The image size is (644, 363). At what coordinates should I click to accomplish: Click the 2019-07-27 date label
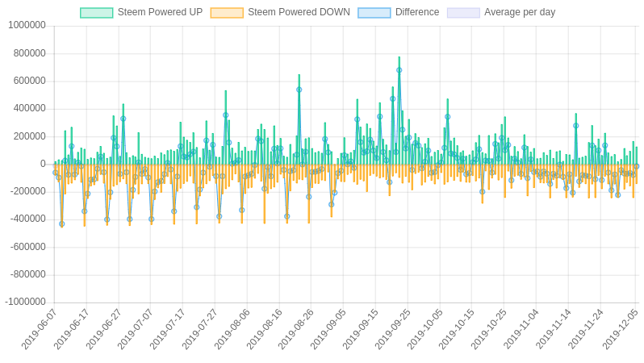[199, 329]
